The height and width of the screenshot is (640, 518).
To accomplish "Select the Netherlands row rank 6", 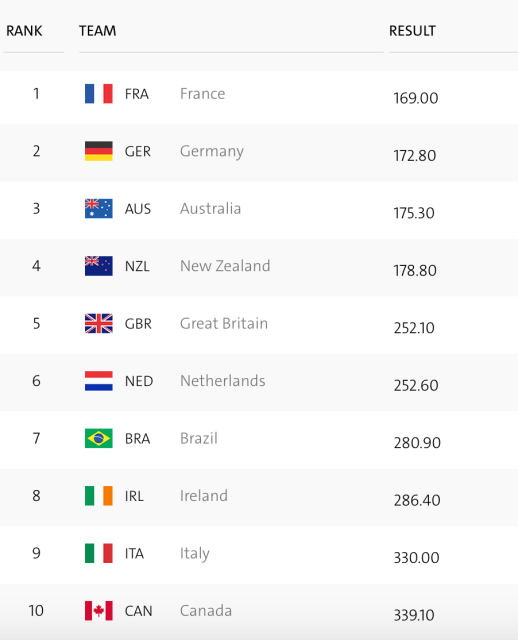I will [36, 381].
